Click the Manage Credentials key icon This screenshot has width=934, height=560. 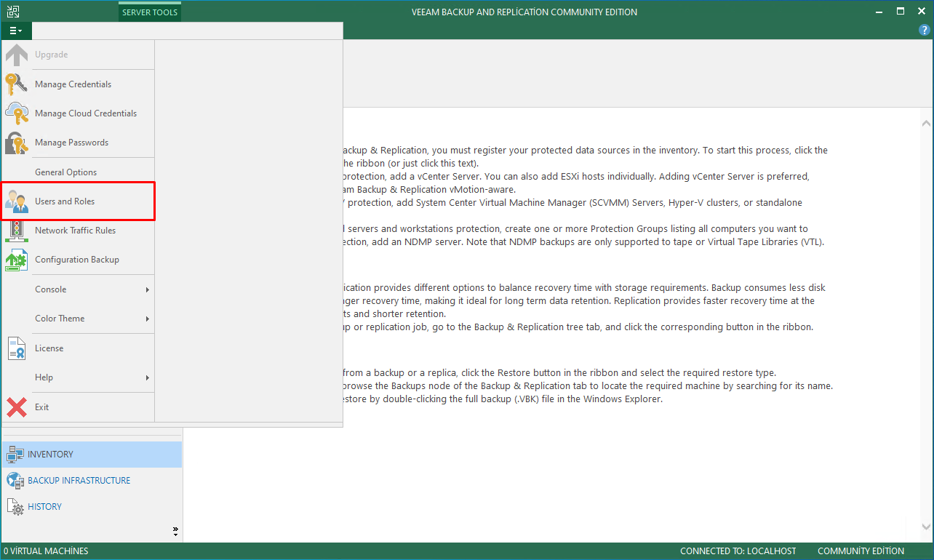click(x=17, y=84)
